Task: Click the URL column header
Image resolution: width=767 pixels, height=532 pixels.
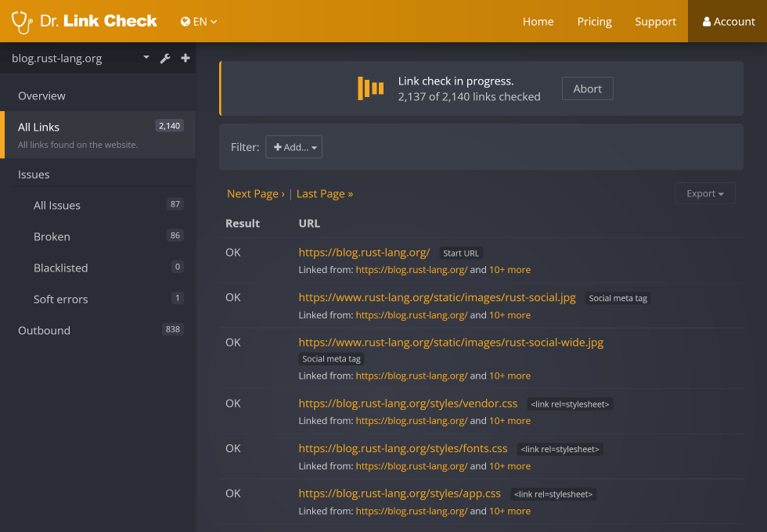Action: 309,224
